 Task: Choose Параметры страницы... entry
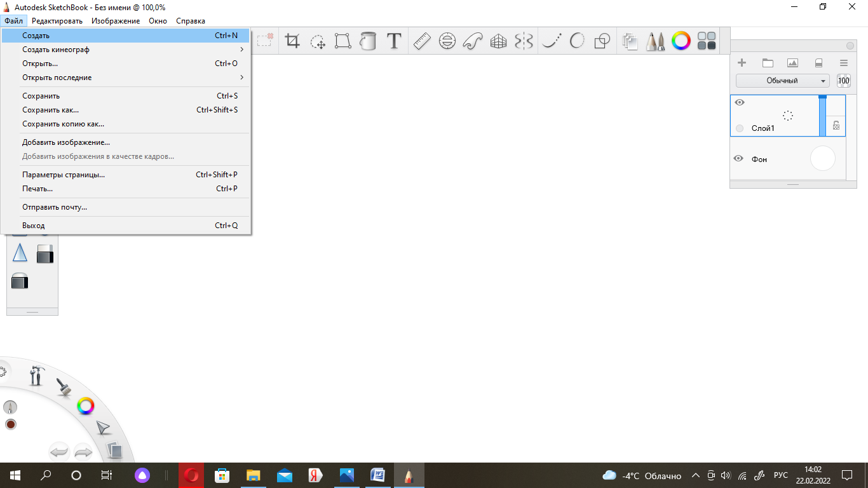pos(126,175)
